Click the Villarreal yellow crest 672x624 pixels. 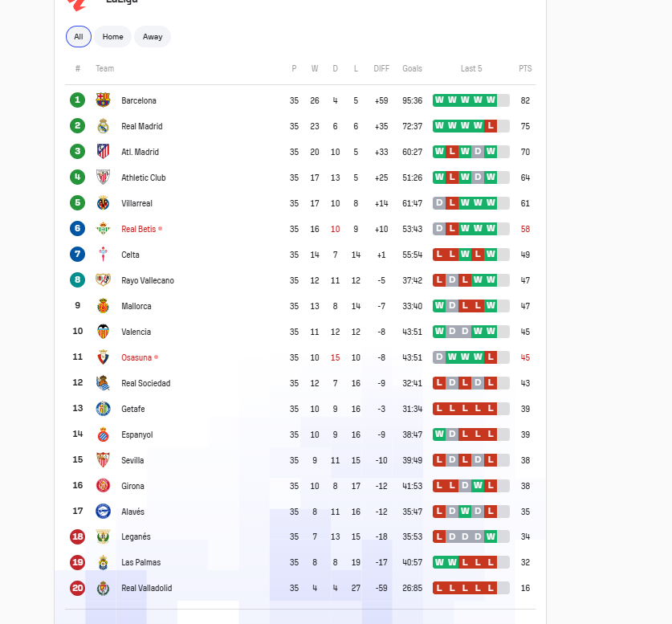(x=103, y=203)
